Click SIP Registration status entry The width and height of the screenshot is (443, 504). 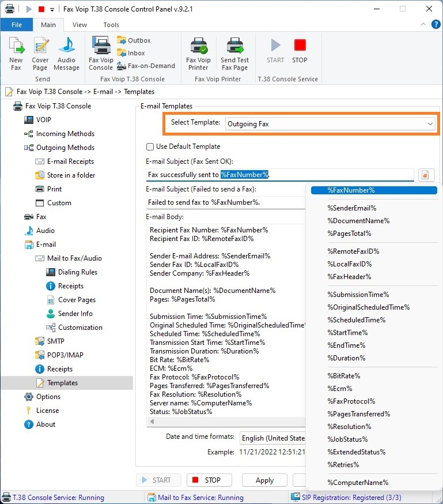point(346,497)
